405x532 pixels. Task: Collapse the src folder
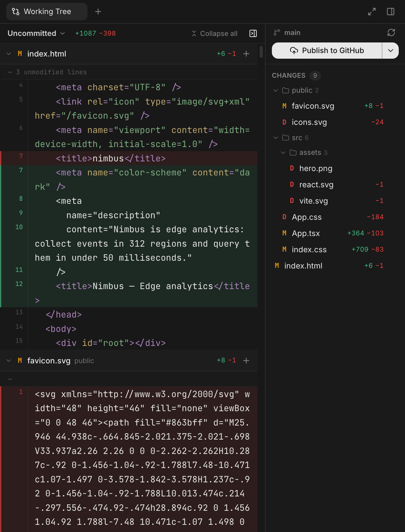coord(276,138)
